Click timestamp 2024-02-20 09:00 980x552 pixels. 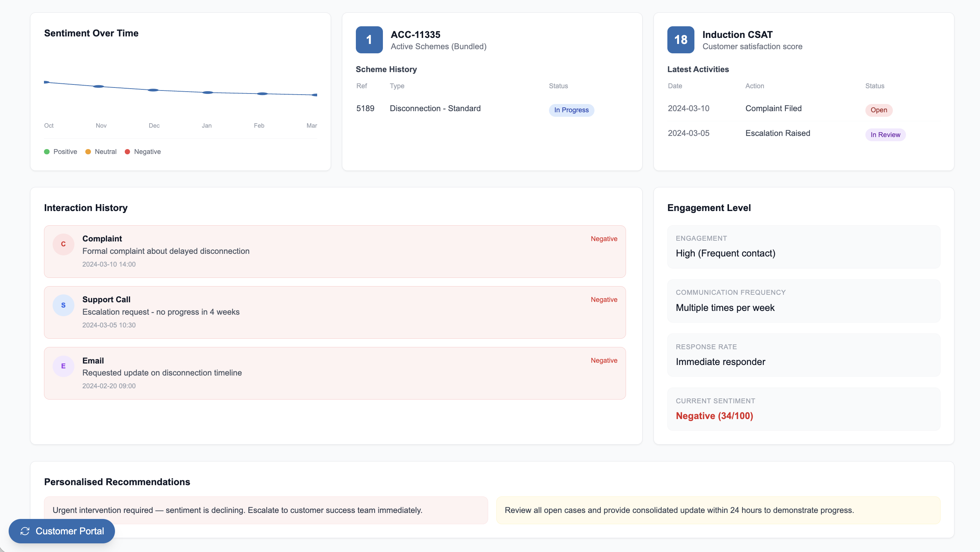click(x=109, y=386)
